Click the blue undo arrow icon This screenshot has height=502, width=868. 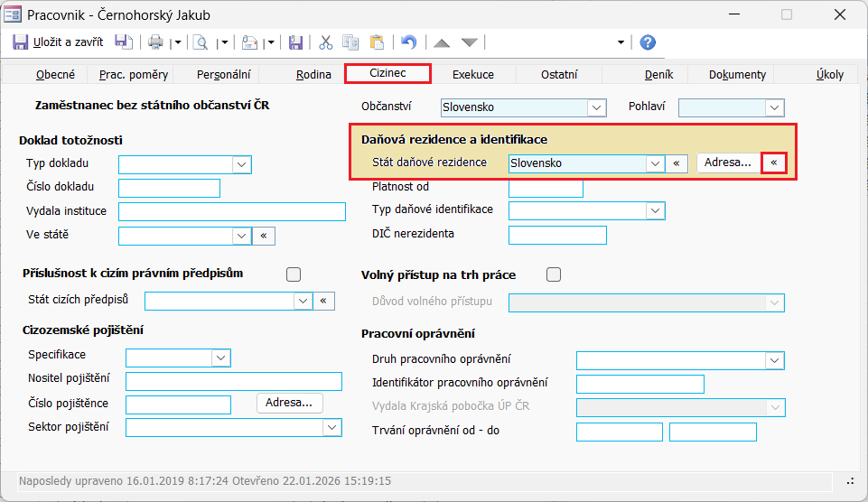[409, 42]
